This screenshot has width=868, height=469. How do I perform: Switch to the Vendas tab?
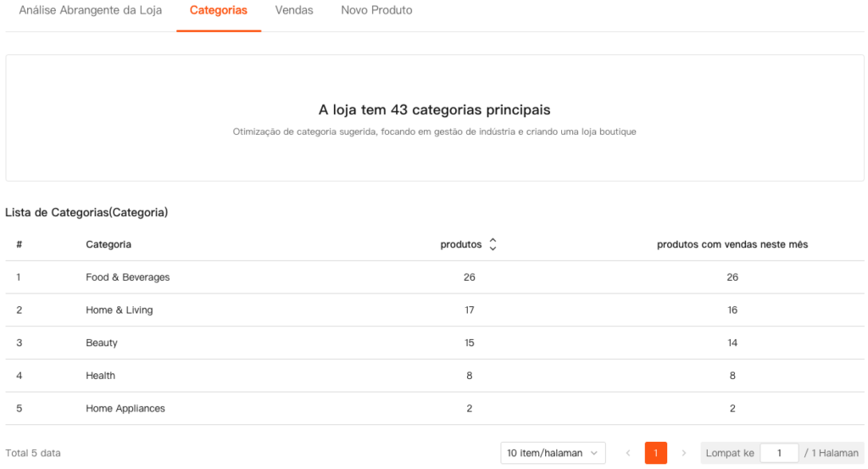[294, 11]
